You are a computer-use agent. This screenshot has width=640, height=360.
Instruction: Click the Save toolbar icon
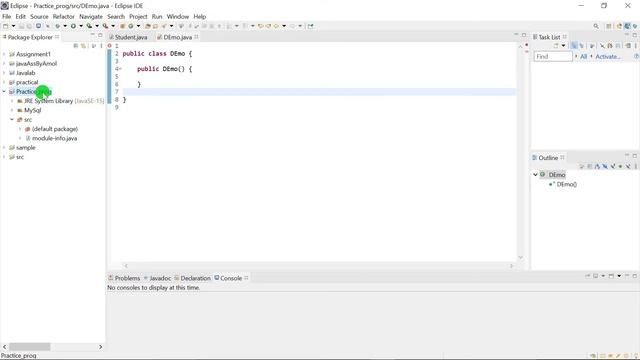[21, 26]
